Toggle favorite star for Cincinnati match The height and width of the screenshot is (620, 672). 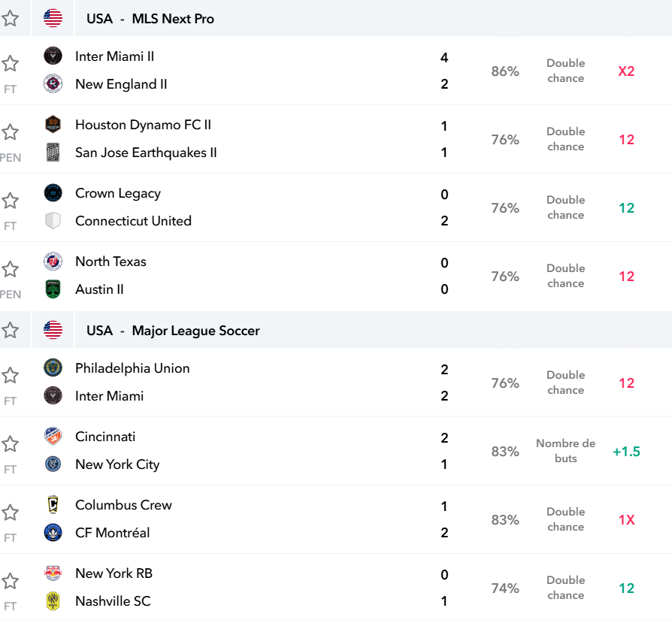[11, 444]
